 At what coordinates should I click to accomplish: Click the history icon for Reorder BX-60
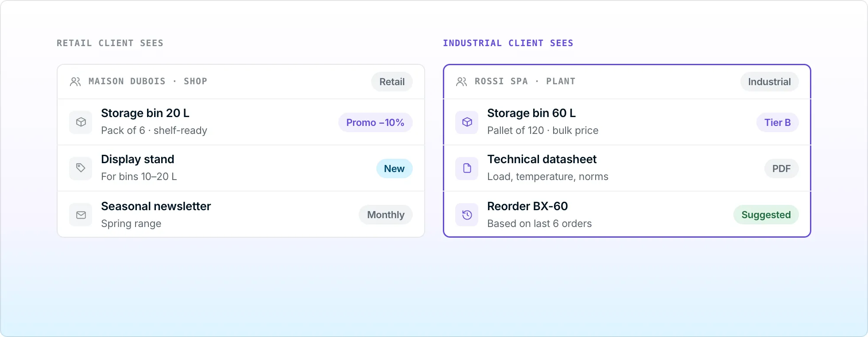coord(467,215)
